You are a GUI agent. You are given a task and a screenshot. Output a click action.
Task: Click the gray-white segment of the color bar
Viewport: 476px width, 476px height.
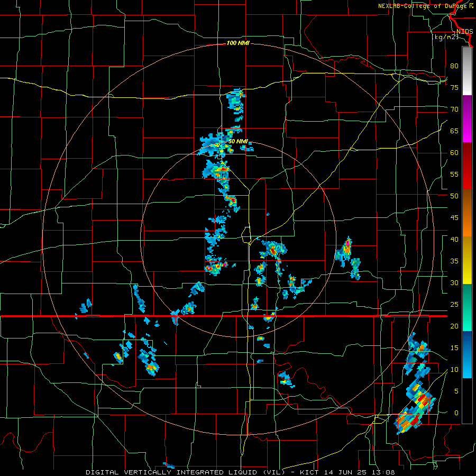point(467,71)
